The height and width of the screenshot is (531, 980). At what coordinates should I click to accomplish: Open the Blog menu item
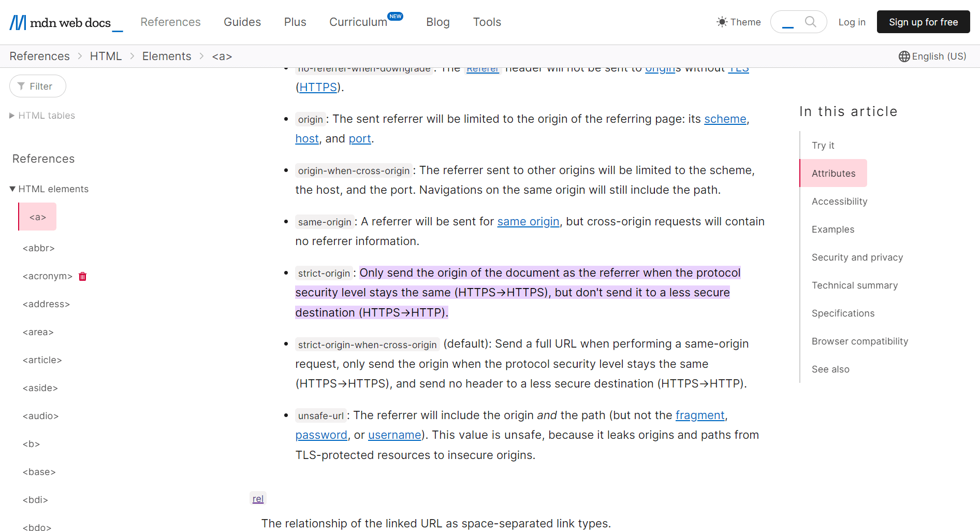[437, 22]
